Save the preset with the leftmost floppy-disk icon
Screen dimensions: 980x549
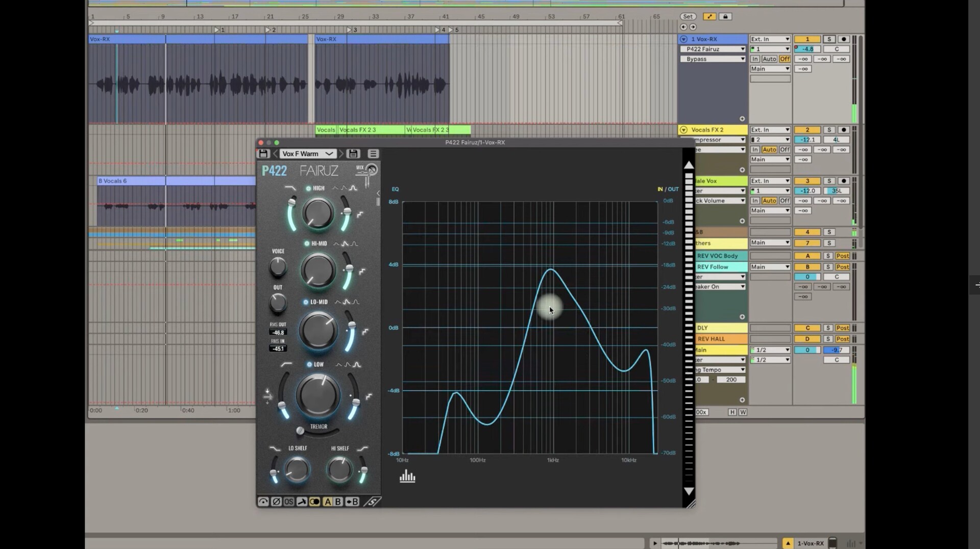coord(263,154)
